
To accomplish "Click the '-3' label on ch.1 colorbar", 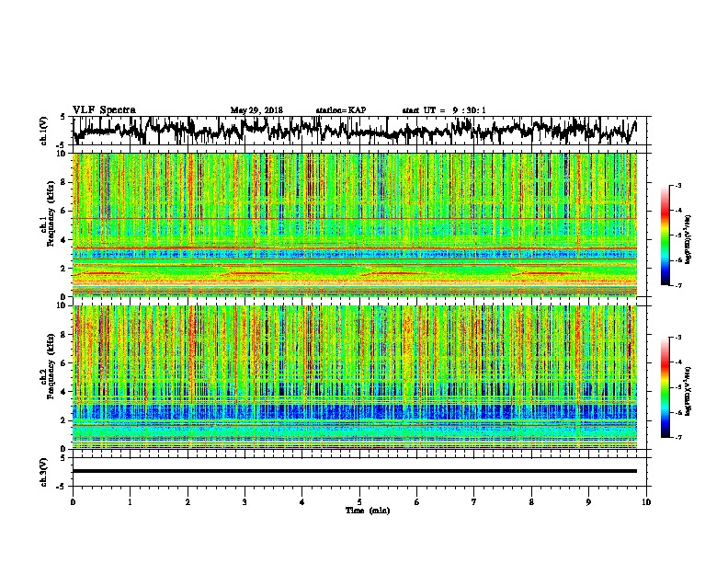I will coord(677,186).
